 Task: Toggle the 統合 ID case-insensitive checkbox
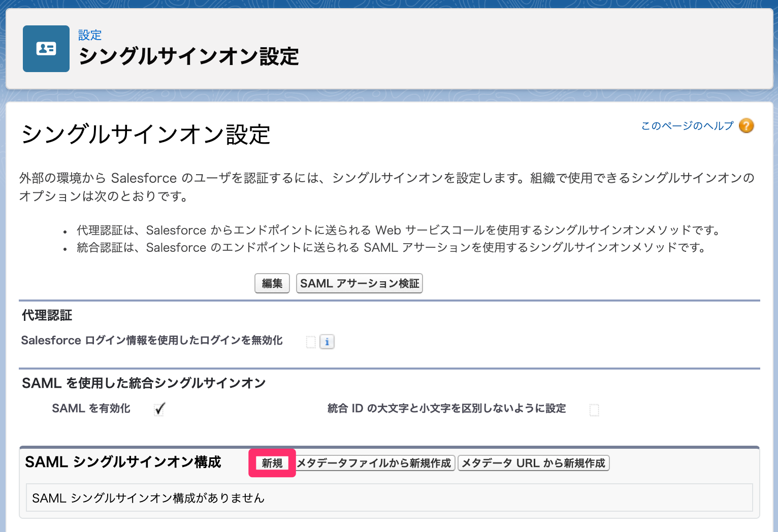pyautogui.click(x=594, y=410)
